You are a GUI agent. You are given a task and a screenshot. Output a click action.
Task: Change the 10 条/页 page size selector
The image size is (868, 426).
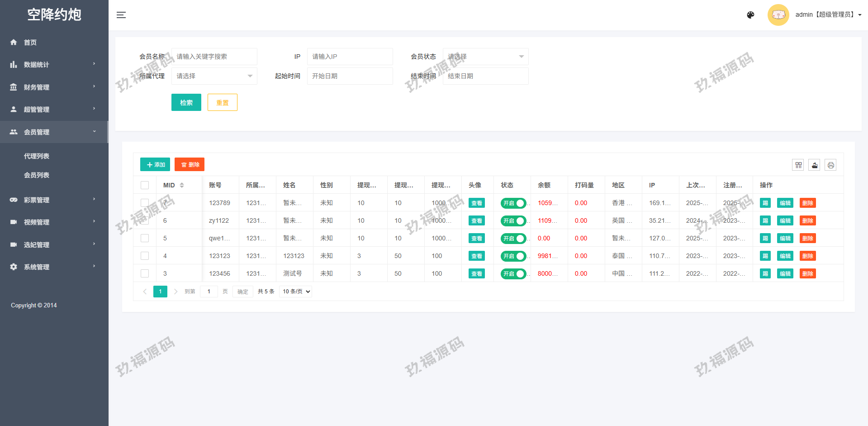tap(296, 292)
